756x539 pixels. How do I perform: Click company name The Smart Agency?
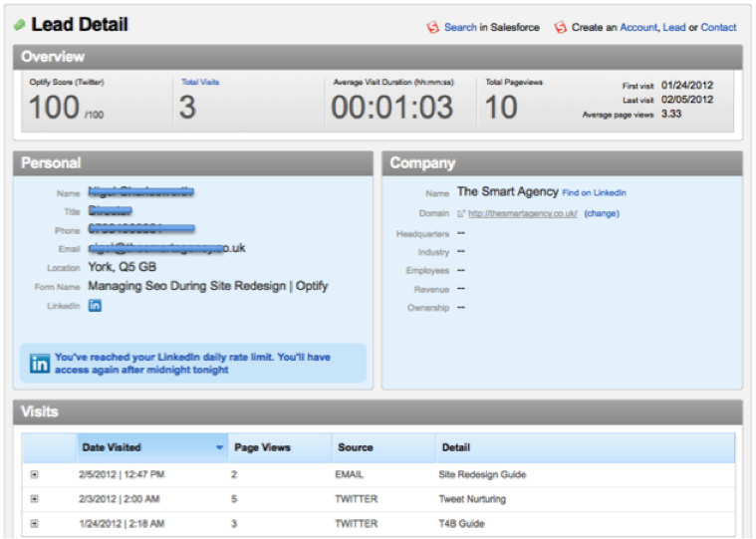pos(508,192)
